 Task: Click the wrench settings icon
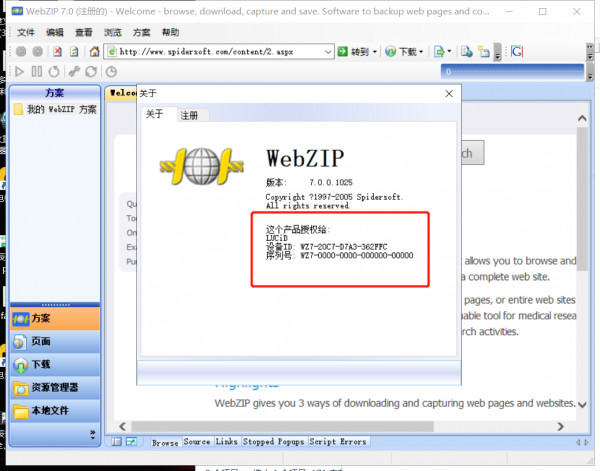coord(74,72)
